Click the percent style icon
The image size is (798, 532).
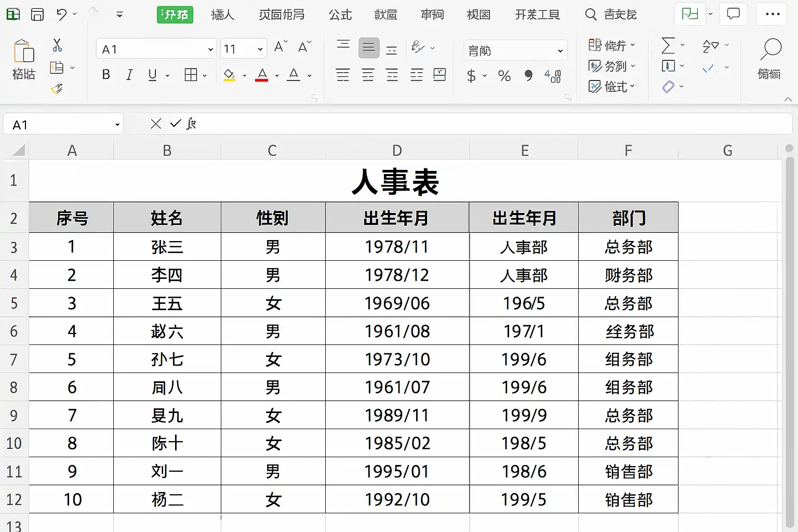(504, 76)
